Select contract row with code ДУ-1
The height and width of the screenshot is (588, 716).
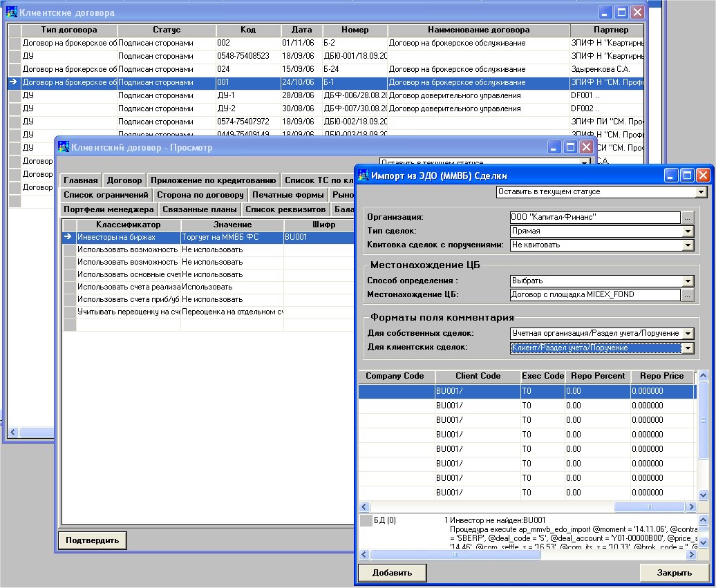pyautogui.click(x=326, y=95)
